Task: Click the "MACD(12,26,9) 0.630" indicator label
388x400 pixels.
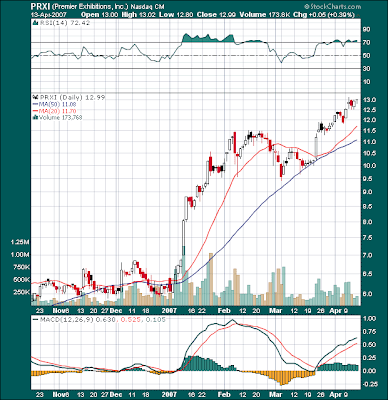Action: (78, 320)
